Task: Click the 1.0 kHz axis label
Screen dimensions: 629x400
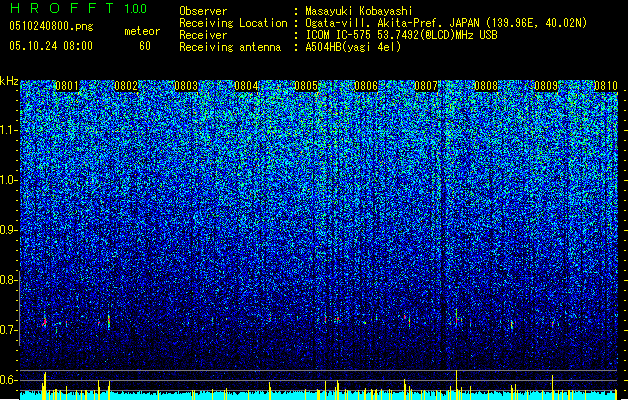Action: coord(9,180)
